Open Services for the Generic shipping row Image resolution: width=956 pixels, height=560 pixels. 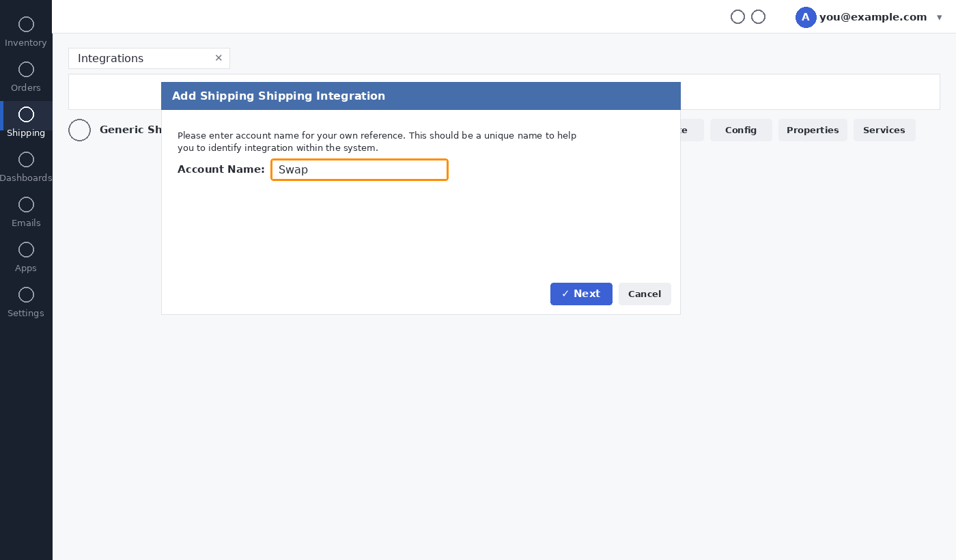tap(884, 130)
